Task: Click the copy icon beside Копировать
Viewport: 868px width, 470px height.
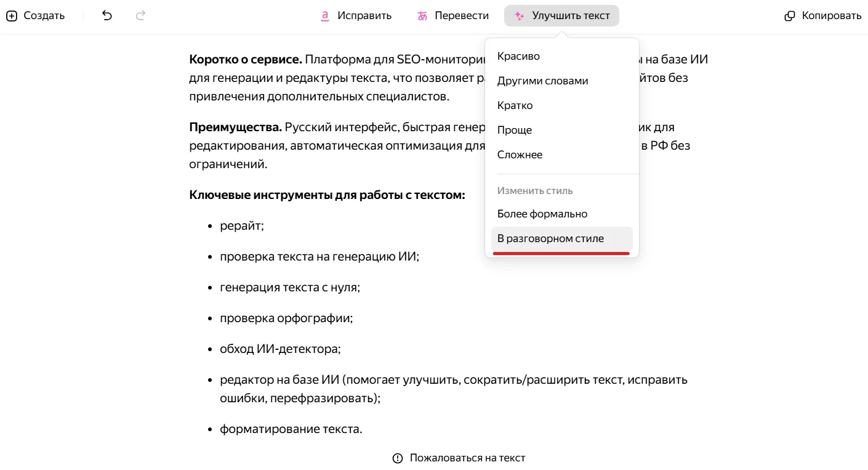Action: 790,16
